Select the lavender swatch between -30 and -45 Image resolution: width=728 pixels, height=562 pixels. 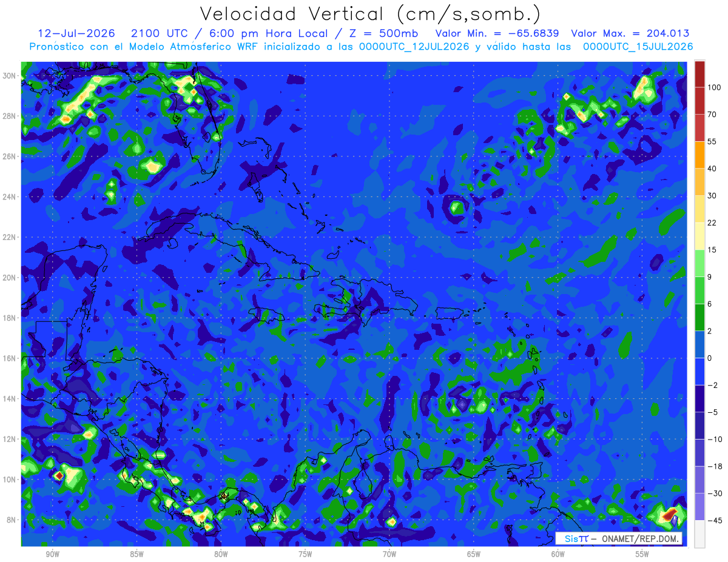point(699,506)
